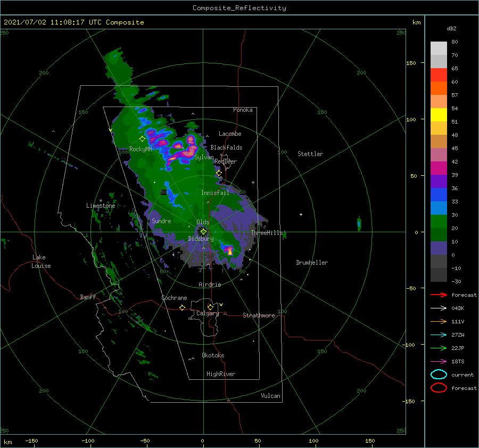Click the magenta 39 dBZ color swatch
This screenshot has width=479, height=448.
point(439,168)
